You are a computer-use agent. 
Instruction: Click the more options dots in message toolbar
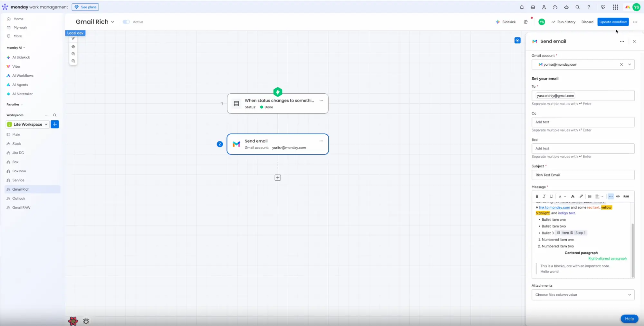pos(611,197)
